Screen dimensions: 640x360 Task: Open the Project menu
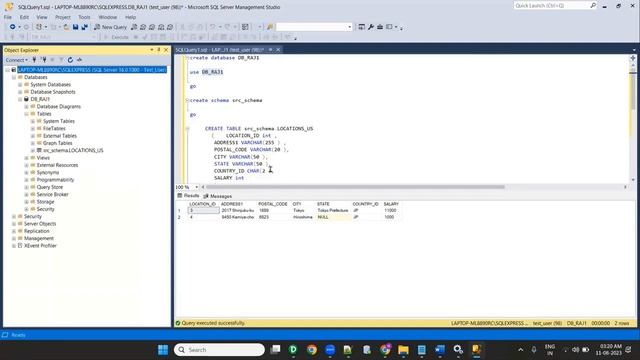pos(62,17)
